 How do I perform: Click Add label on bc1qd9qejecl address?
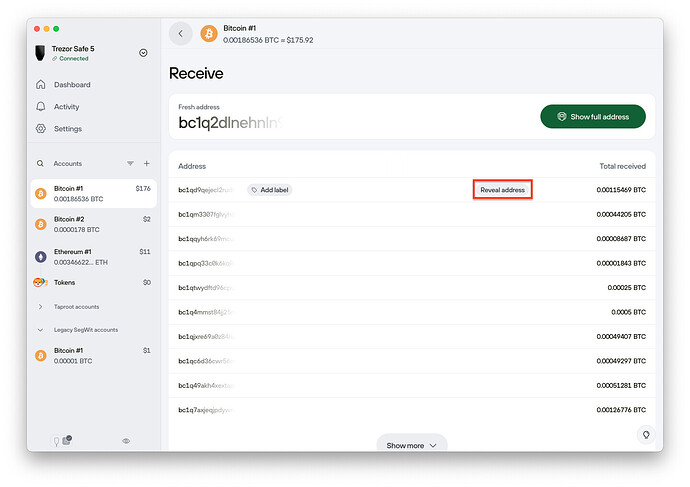coord(270,190)
